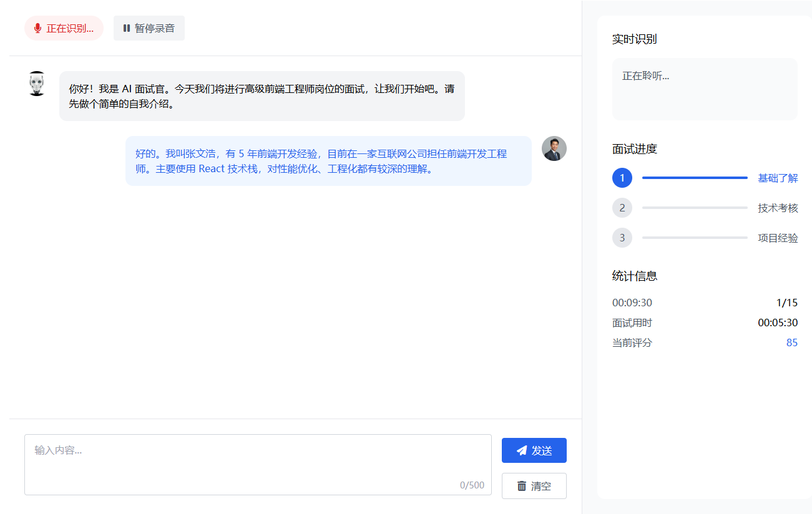Click the 技术考核 stage label
The height and width of the screenshot is (514, 812).
click(778, 208)
